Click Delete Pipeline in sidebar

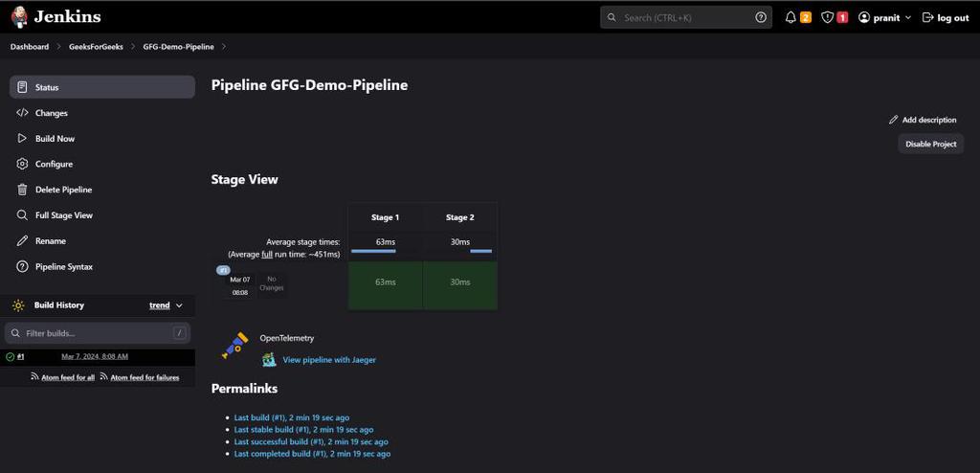click(x=101, y=190)
